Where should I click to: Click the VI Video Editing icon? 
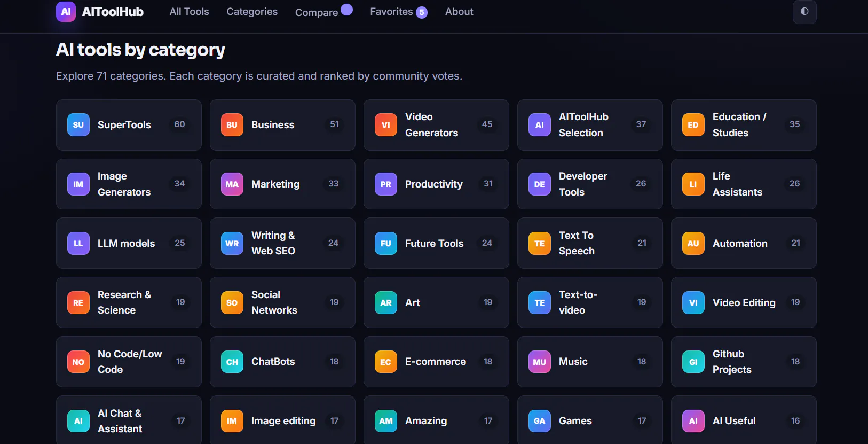pyautogui.click(x=693, y=303)
